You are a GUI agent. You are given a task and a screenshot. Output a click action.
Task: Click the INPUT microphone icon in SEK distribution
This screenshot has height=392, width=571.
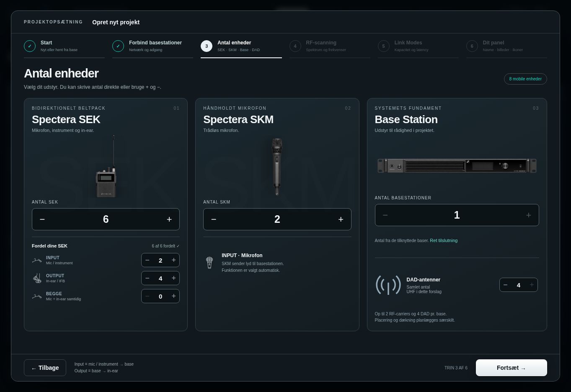pos(37,260)
